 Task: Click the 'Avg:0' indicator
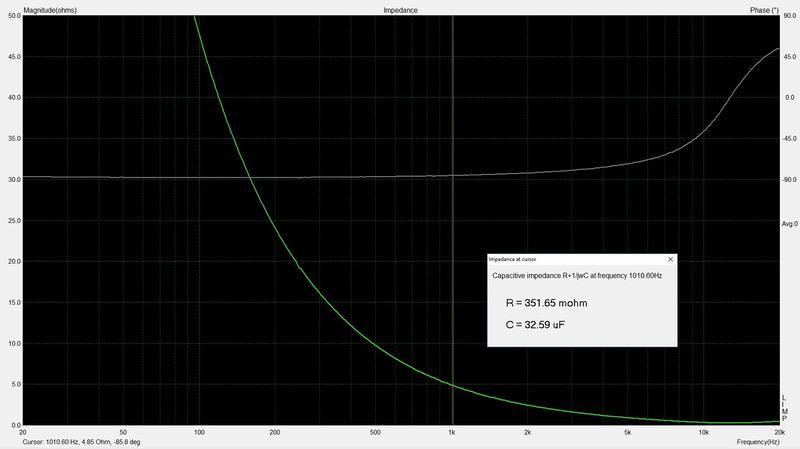pos(790,224)
